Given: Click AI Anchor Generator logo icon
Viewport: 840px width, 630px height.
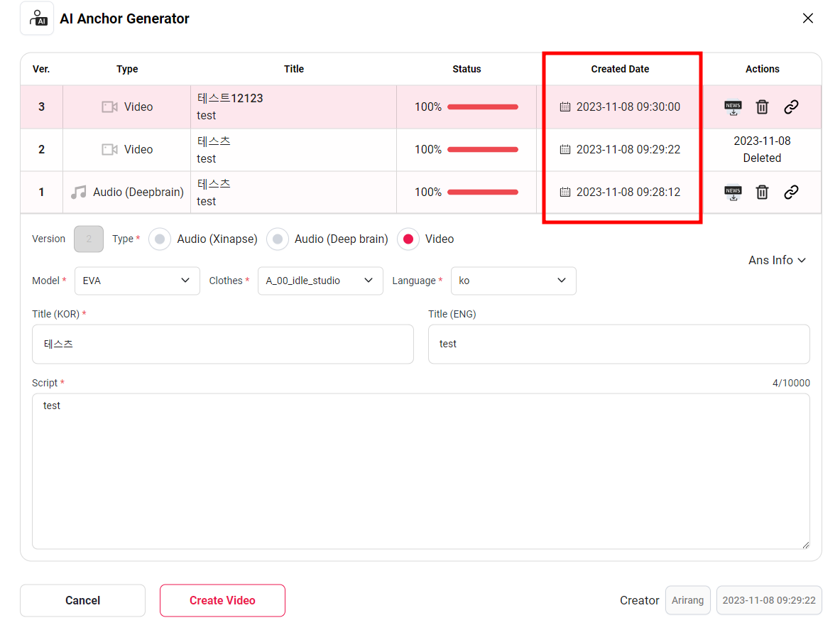Looking at the screenshot, I should click(37, 18).
